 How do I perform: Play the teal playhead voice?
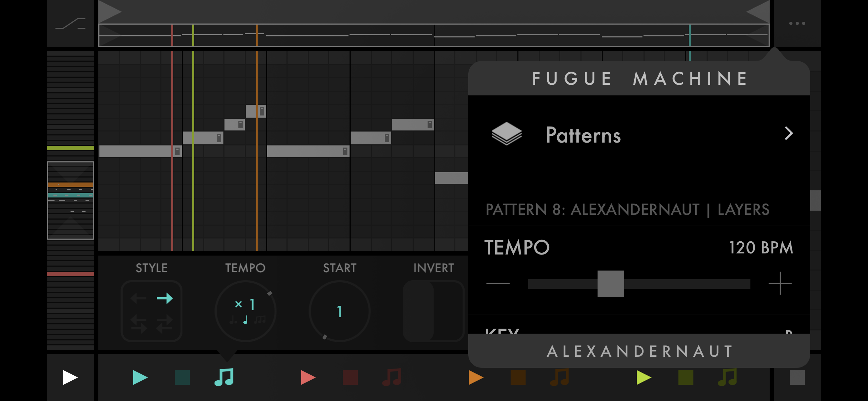tap(140, 377)
